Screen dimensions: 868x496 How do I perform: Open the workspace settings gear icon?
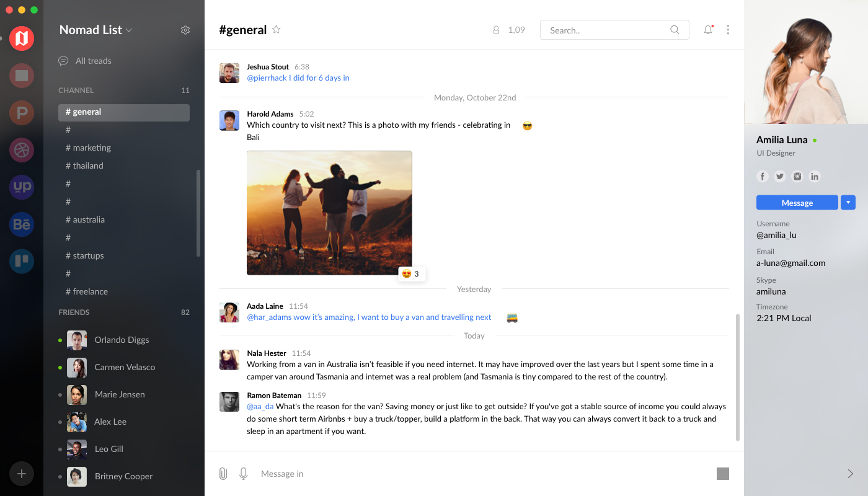point(185,30)
